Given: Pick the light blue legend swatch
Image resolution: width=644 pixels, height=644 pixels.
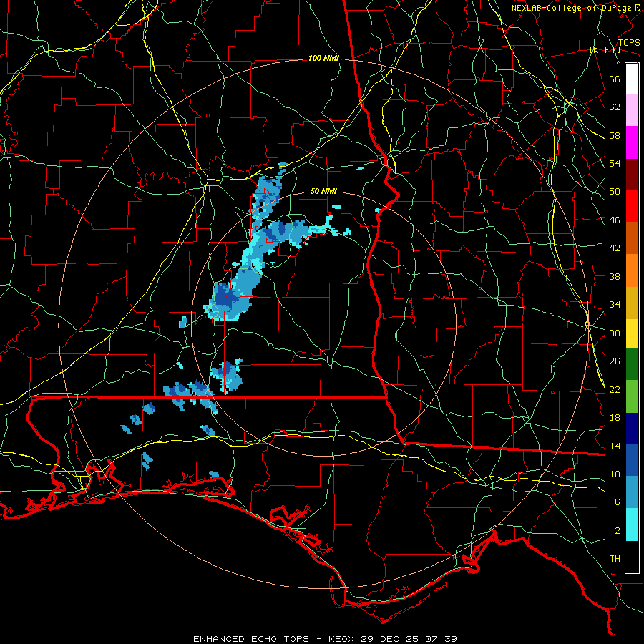Looking at the screenshot, I should (632, 492).
